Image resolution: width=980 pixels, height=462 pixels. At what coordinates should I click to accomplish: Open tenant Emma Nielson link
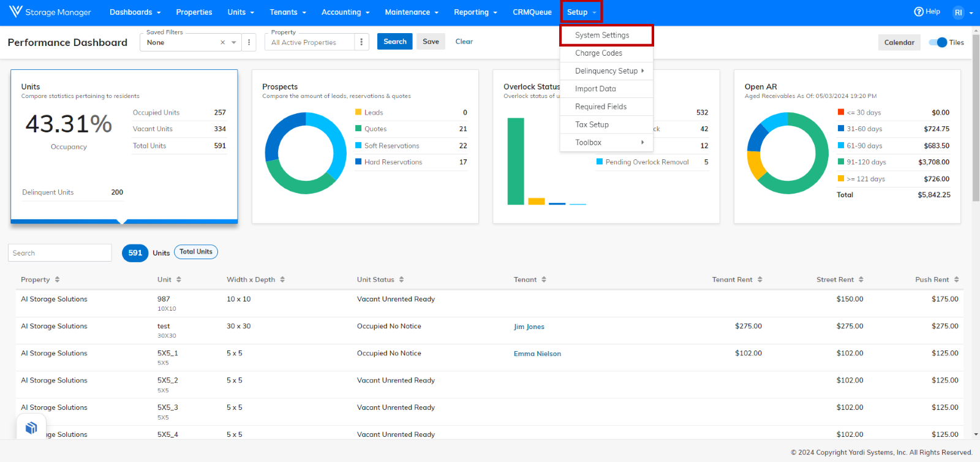pyautogui.click(x=537, y=354)
